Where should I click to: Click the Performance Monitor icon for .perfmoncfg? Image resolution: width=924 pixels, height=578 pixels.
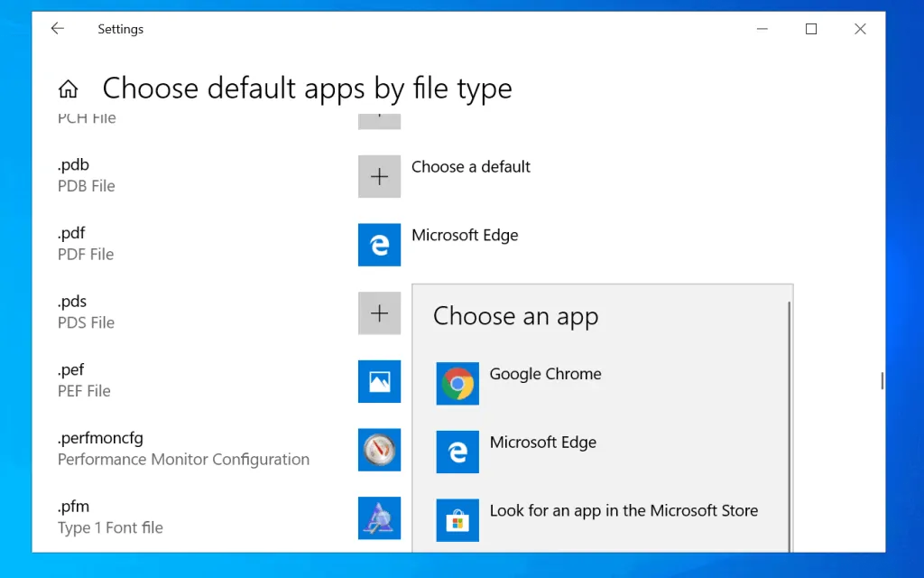[x=379, y=450]
